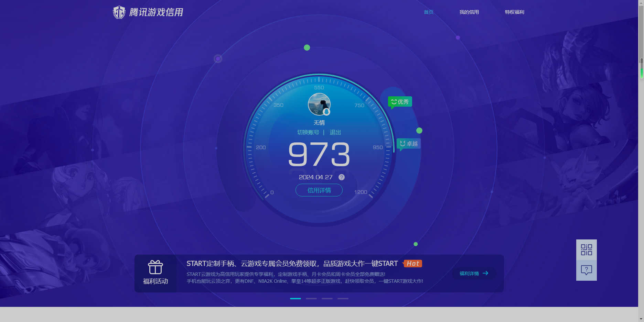Open the help feedback chat icon
The width and height of the screenshot is (644, 322).
587,270
